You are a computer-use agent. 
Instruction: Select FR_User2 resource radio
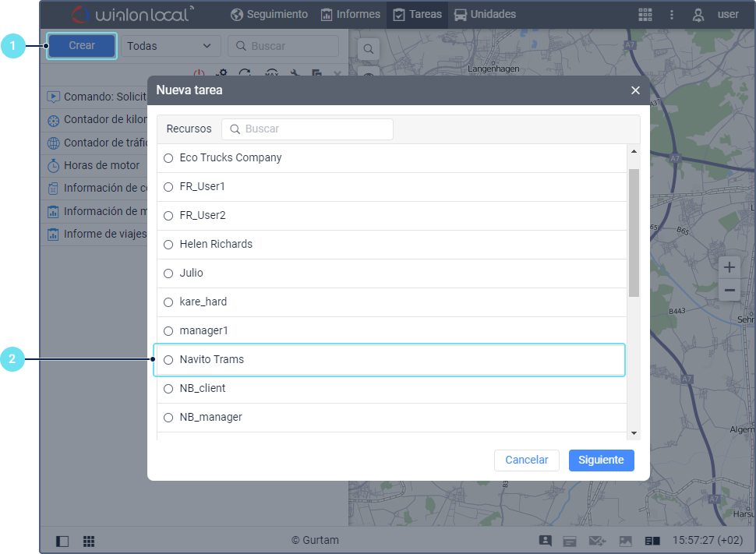168,216
